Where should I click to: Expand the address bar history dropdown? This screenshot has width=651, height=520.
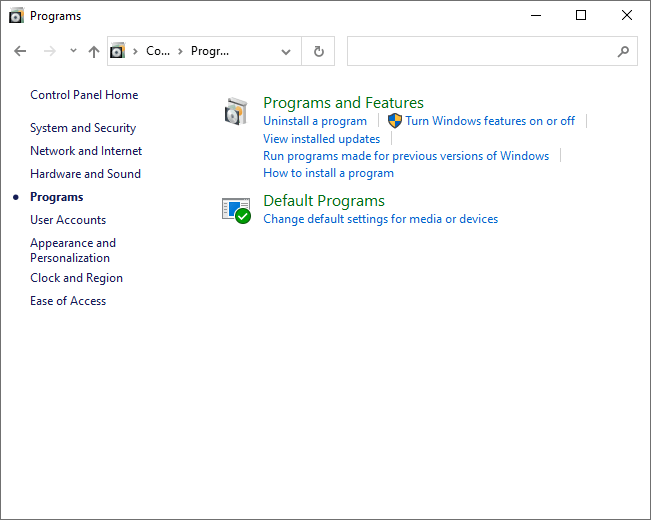coord(287,51)
